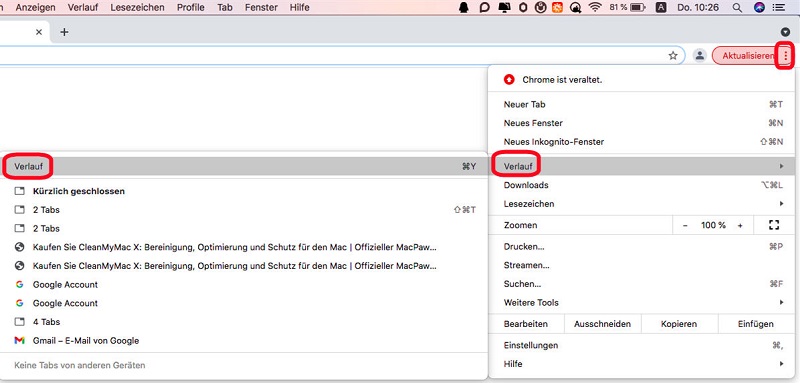Image resolution: width=800 pixels, height=383 pixels.
Task: Click the bookmark star in the address bar
Action: click(673, 56)
